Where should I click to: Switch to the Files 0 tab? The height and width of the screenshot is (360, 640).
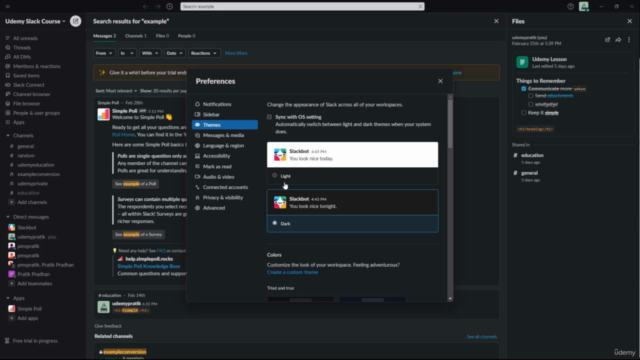click(x=162, y=36)
